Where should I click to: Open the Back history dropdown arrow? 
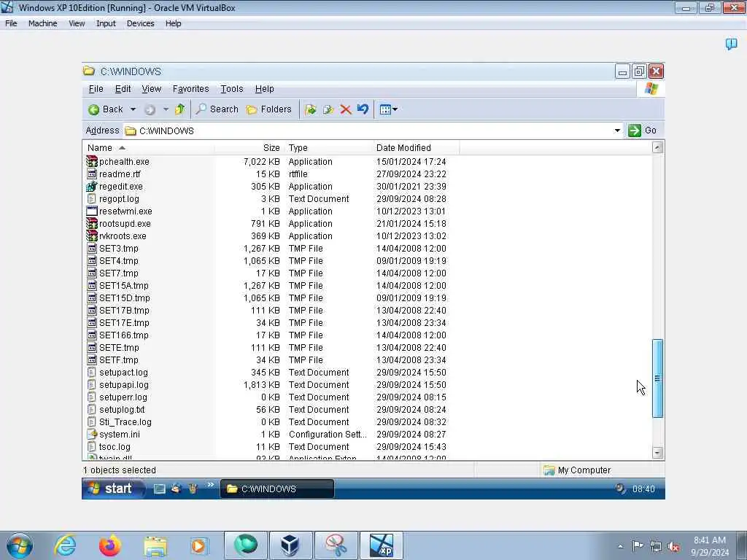tap(133, 109)
